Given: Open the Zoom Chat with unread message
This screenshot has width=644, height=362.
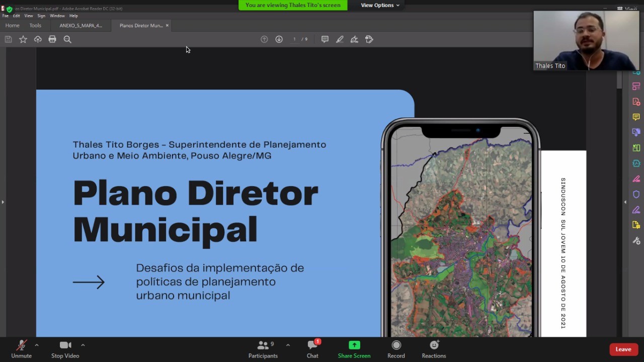Looking at the screenshot, I should 312,348.
